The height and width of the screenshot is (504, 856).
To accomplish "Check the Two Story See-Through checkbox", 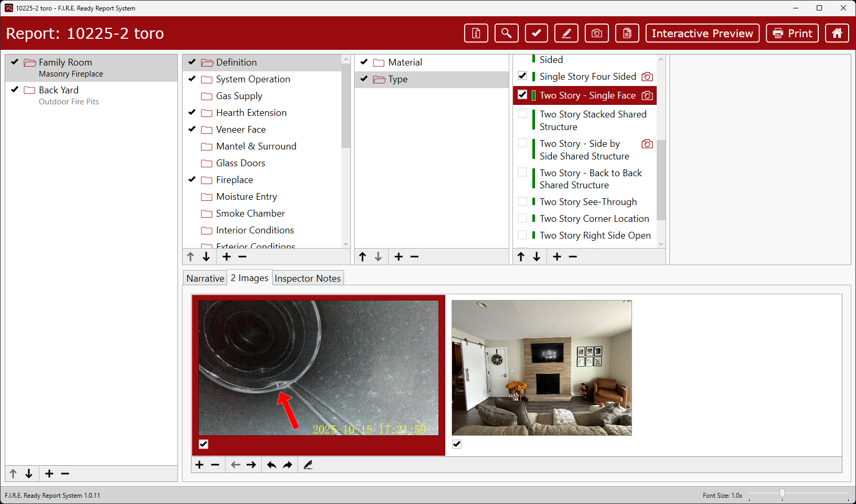I will coord(522,202).
